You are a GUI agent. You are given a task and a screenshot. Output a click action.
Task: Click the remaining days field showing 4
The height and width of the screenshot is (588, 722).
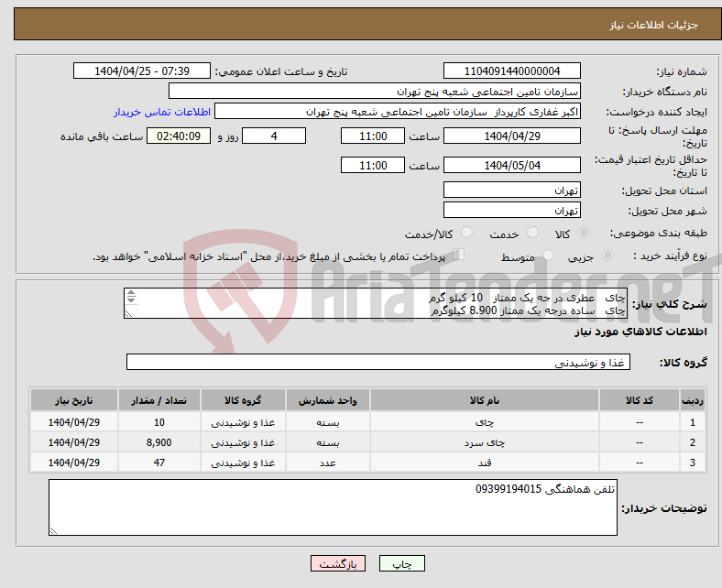tap(274, 136)
